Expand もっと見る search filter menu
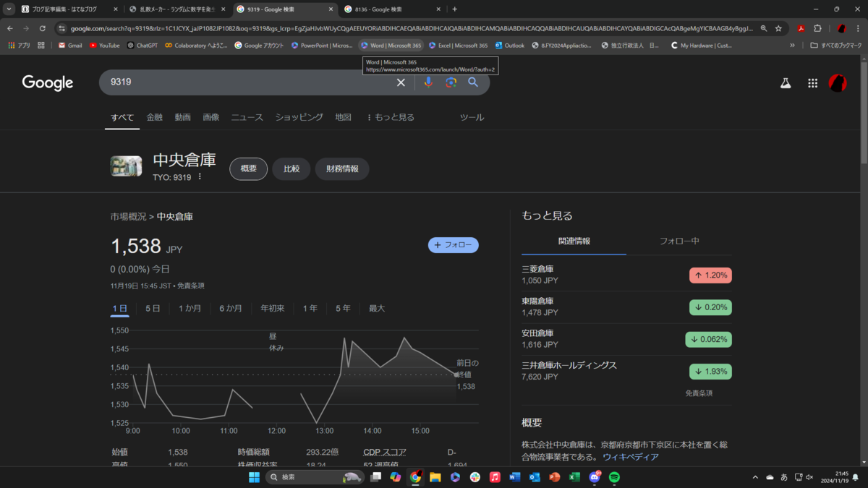The height and width of the screenshot is (488, 868). click(391, 117)
